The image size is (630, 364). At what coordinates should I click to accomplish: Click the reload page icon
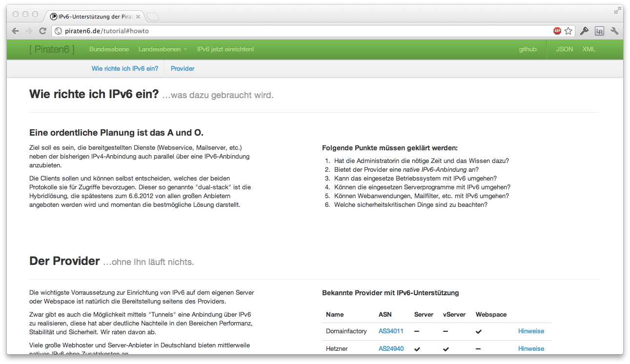click(x=43, y=31)
